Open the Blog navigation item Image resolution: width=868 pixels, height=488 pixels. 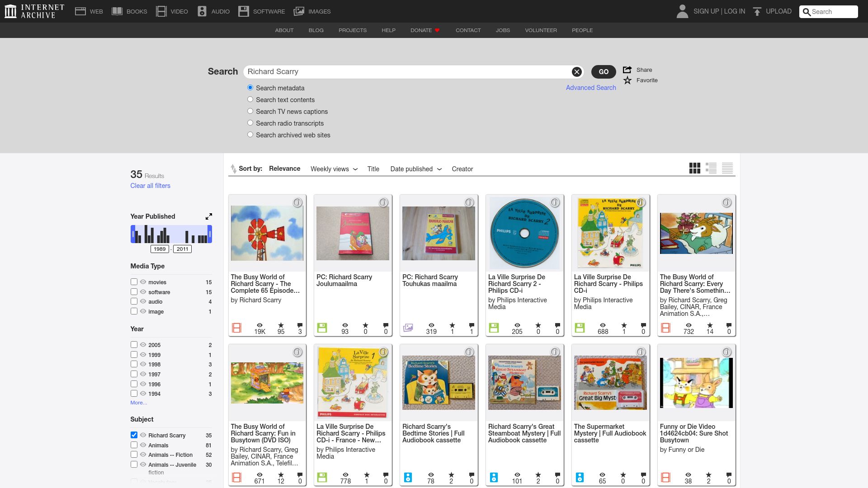[x=316, y=30]
